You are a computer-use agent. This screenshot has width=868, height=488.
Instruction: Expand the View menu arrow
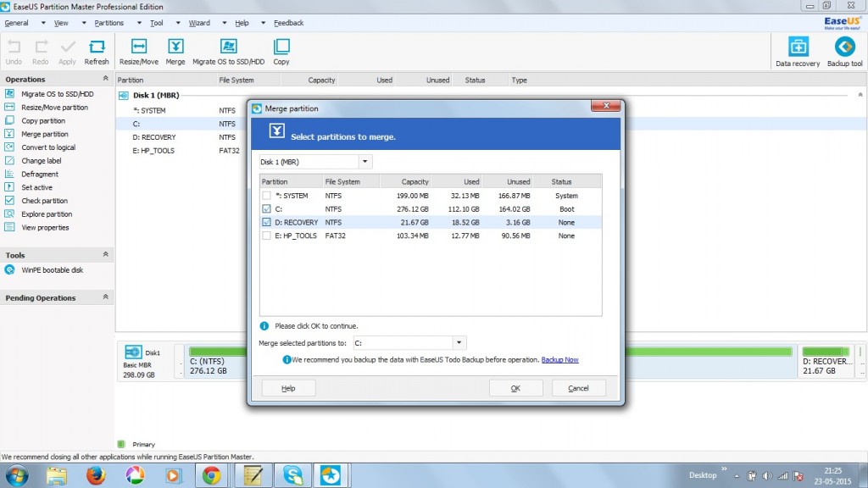click(84, 23)
